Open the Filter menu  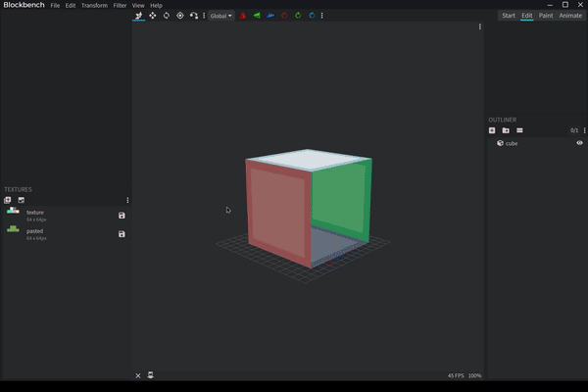click(120, 6)
